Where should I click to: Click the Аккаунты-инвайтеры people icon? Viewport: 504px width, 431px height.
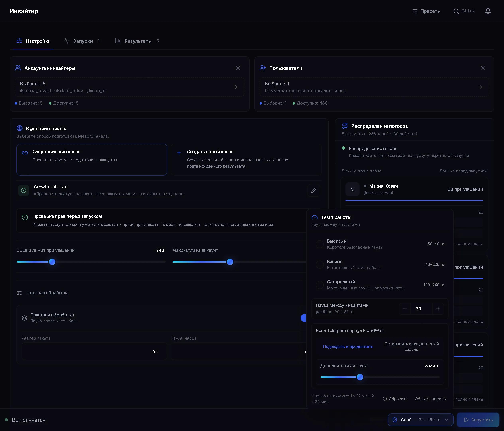tap(18, 68)
